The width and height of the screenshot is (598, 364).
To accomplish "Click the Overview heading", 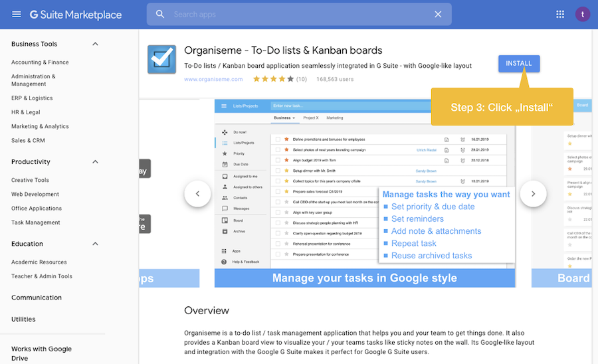I will [x=207, y=310].
